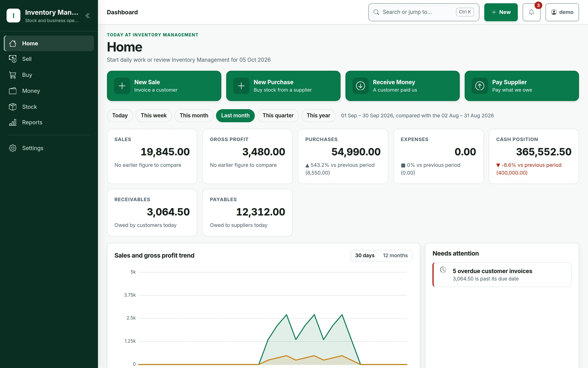Screen dimensions: 588x368
Task: Click the Reports bar chart icon
Action: click(x=13, y=122)
